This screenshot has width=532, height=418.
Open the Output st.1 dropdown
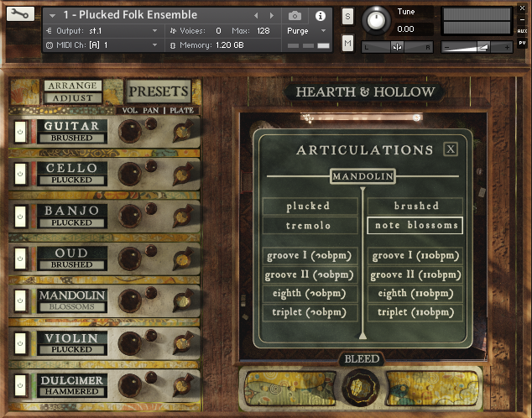click(x=102, y=31)
